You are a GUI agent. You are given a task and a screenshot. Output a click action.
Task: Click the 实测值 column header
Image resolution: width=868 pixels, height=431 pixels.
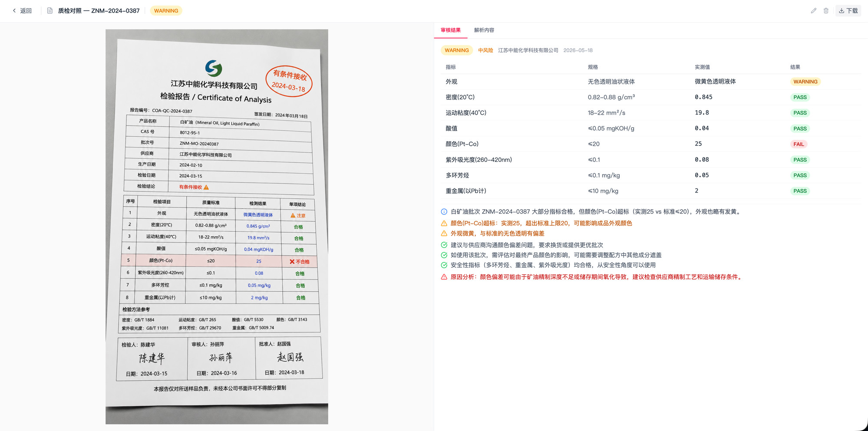point(702,67)
